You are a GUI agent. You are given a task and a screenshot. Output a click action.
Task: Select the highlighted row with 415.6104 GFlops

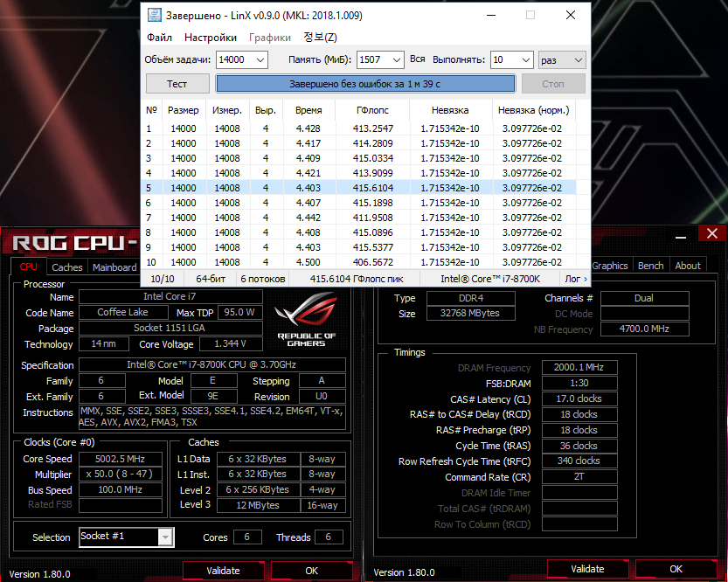point(358,188)
